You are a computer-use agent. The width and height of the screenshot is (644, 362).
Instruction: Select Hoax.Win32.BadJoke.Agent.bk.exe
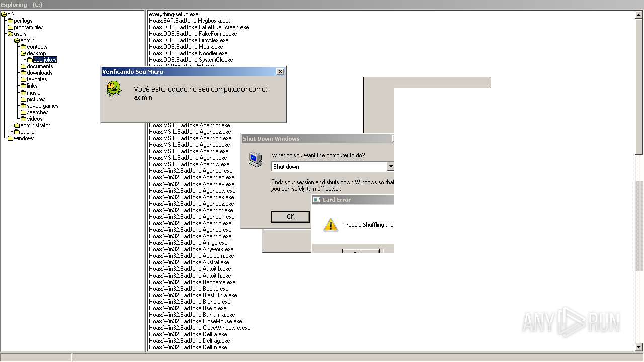(x=192, y=217)
